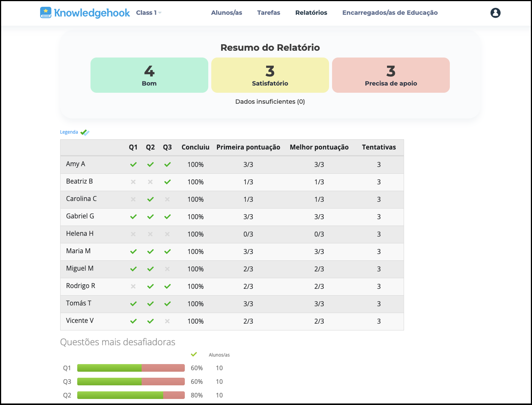Screen dimensions: 532x405
Task: Select student name Amy A
Action: [76, 164]
